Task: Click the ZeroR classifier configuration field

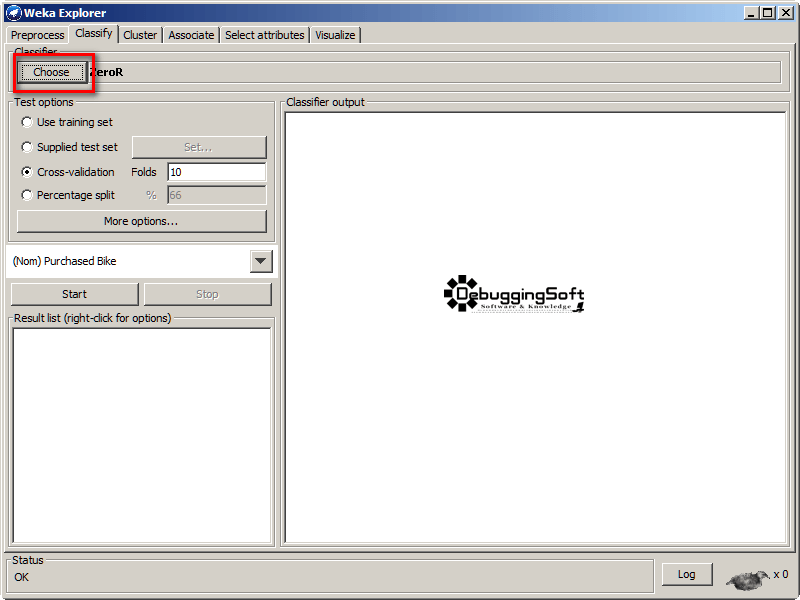Action: click(x=434, y=72)
